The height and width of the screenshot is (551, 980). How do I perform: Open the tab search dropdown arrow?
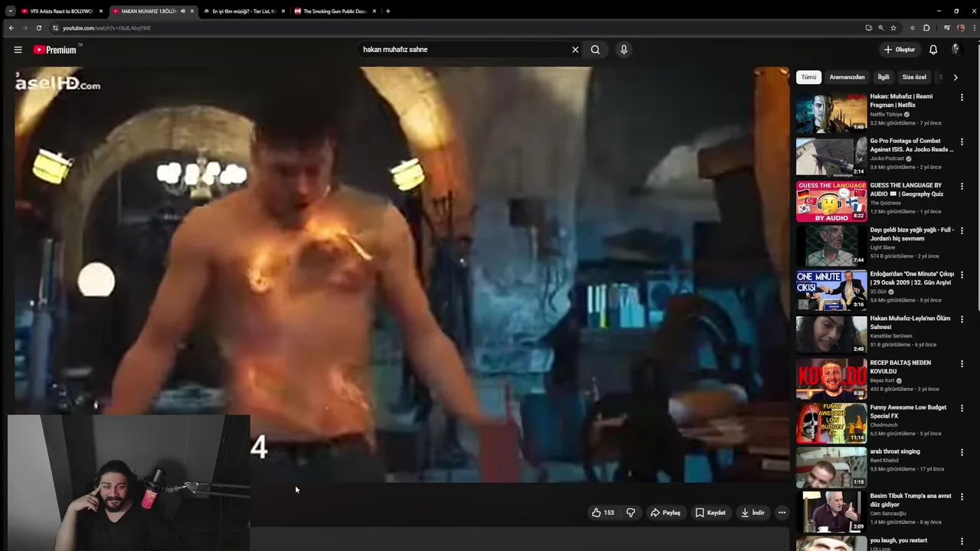(x=10, y=11)
